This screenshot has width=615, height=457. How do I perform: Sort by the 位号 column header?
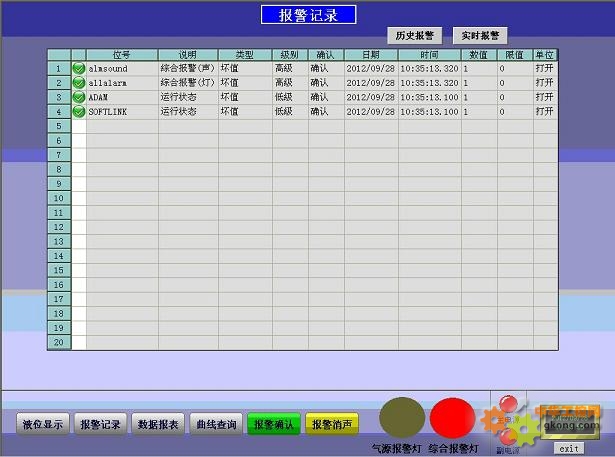122,55
